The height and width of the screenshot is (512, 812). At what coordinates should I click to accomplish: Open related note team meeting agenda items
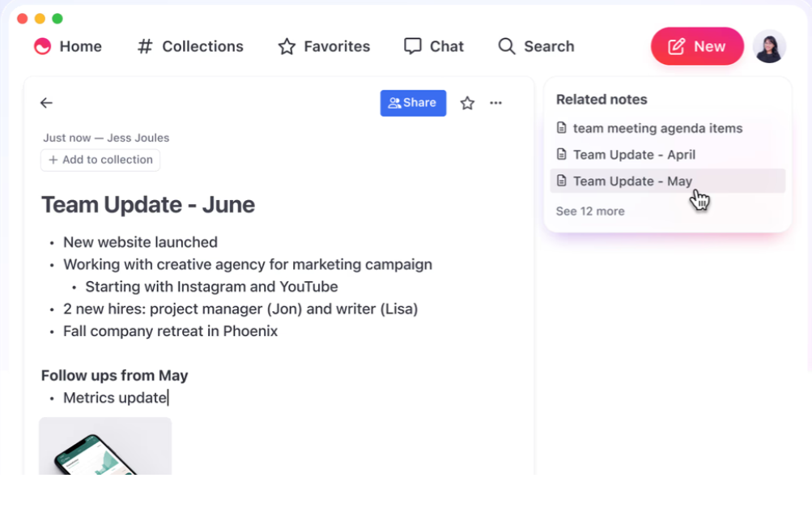(x=657, y=128)
